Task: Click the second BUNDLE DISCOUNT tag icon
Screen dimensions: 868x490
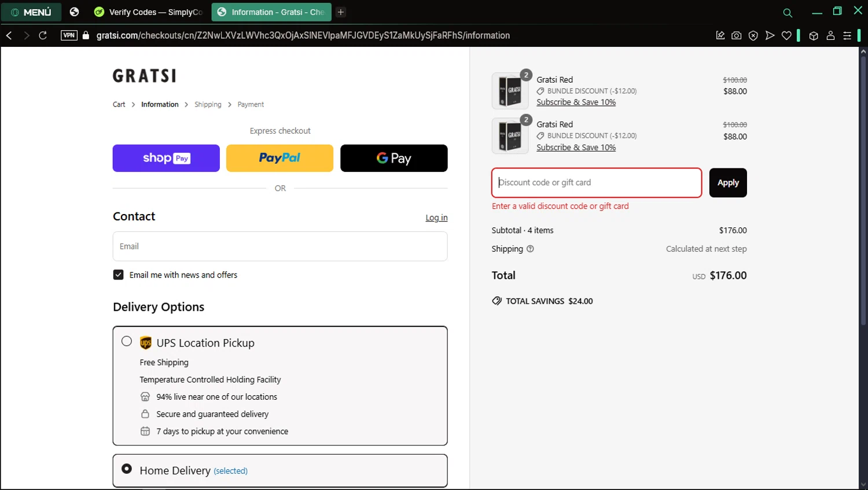Action: coord(540,136)
